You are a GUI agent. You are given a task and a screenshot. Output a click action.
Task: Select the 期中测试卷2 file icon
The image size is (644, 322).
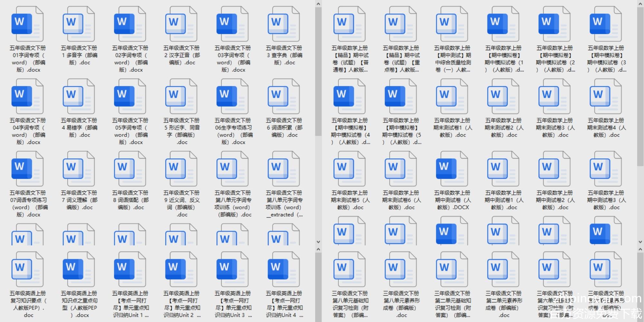click(x=554, y=169)
